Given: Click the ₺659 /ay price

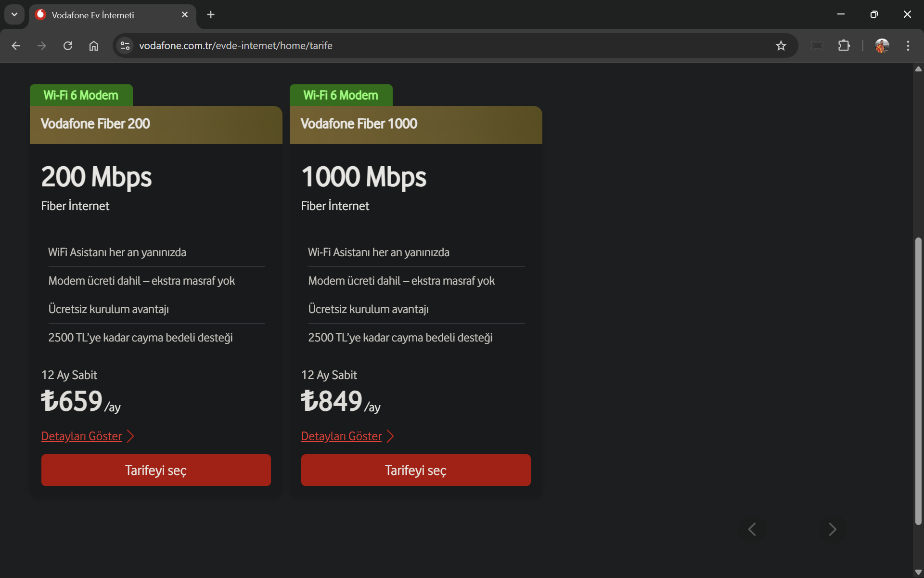Looking at the screenshot, I should pos(81,401).
